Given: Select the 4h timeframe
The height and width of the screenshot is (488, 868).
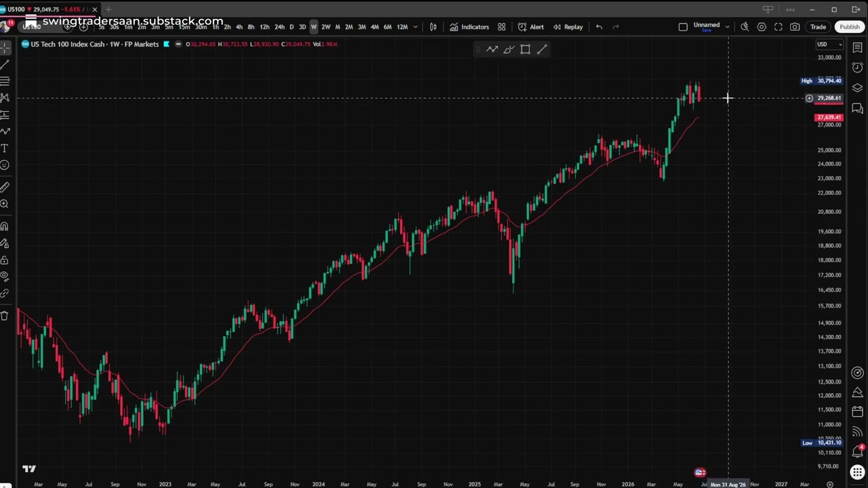Looking at the screenshot, I should [239, 27].
